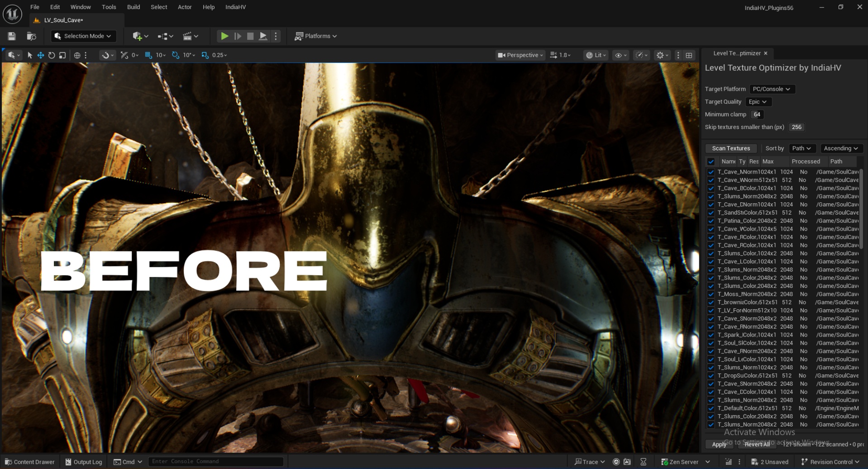The width and height of the screenshot is (868, 469).
Task: Open Revision Control menu
Action: (830, 462)
